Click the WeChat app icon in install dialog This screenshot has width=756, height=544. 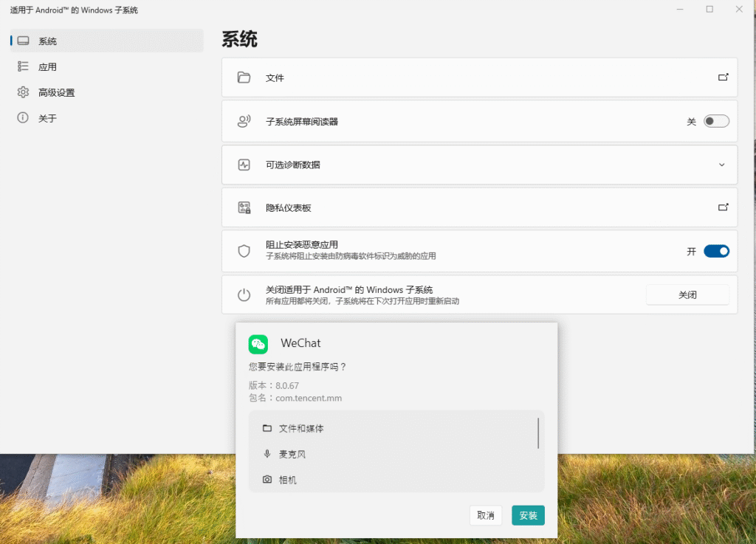pos(258,344)
